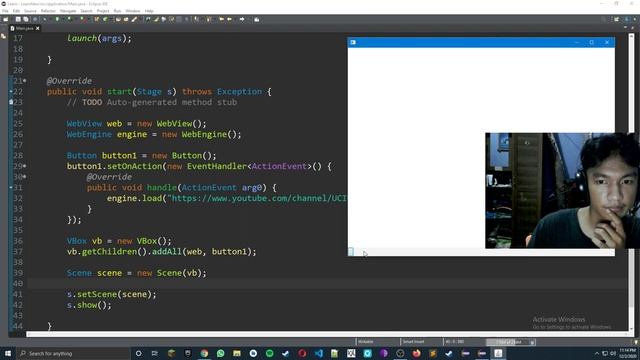
Task: Open Google Chrome from the taskbar
Action: point(204,353)
